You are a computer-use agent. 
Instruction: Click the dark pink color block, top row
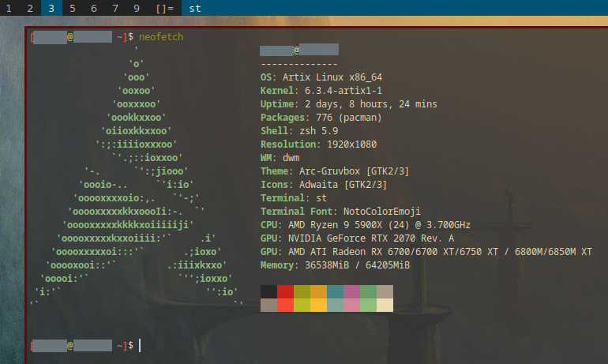click(351, 292)
